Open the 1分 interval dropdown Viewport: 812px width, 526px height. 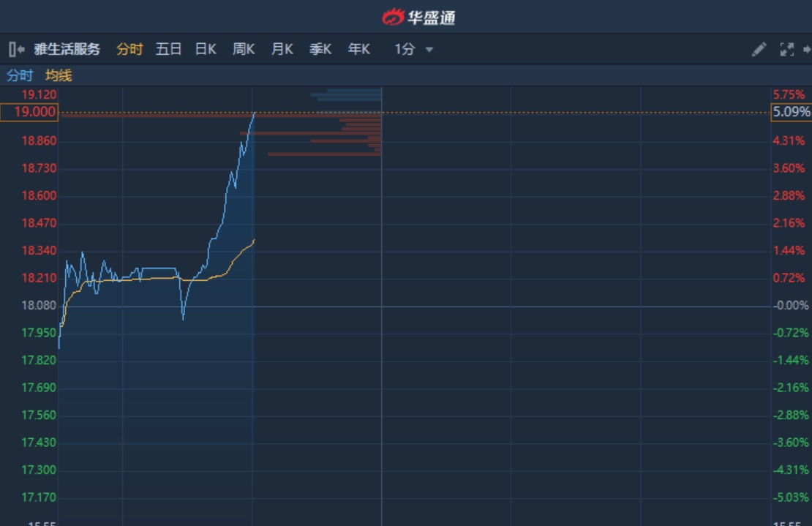pyautogui.click(x=405, y=49)
